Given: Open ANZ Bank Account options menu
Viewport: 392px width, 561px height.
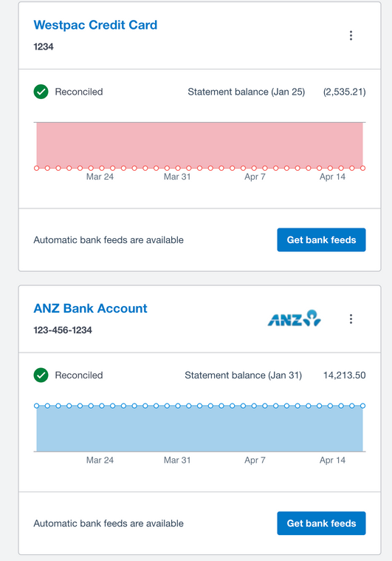Looking at the screenshot, I should [351, 319].
